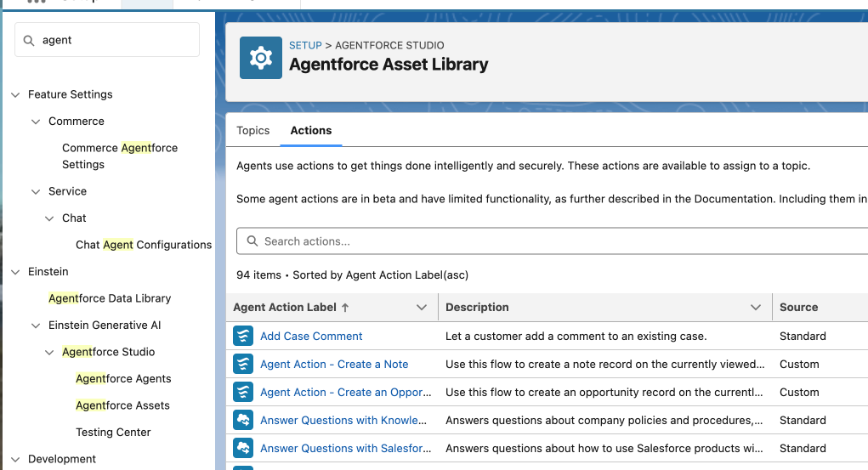The height and width of the screenshot is (470, 868).
Task: Click the Setup gear icon in header
Action: point(261,58)
